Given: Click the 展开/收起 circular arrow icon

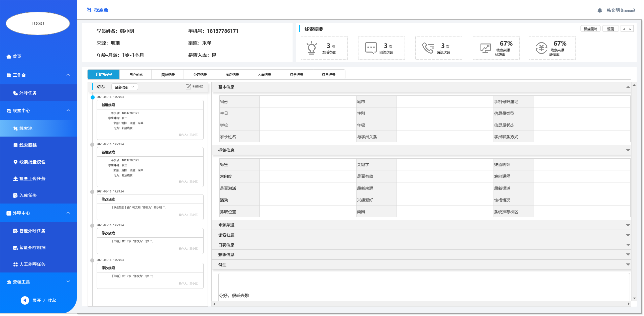Looking at the screenshot, I should (x=25, y=301).
